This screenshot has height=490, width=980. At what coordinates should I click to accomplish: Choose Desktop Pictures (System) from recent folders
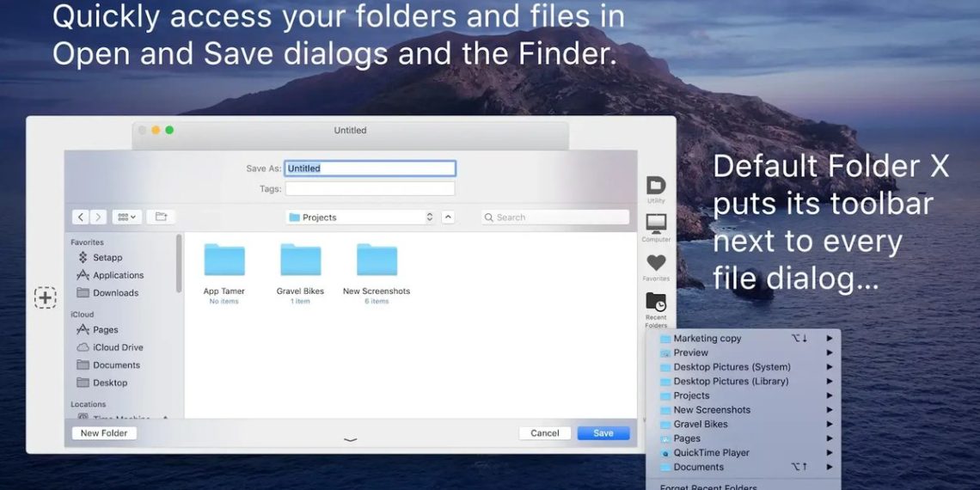(x=732, y=367)
